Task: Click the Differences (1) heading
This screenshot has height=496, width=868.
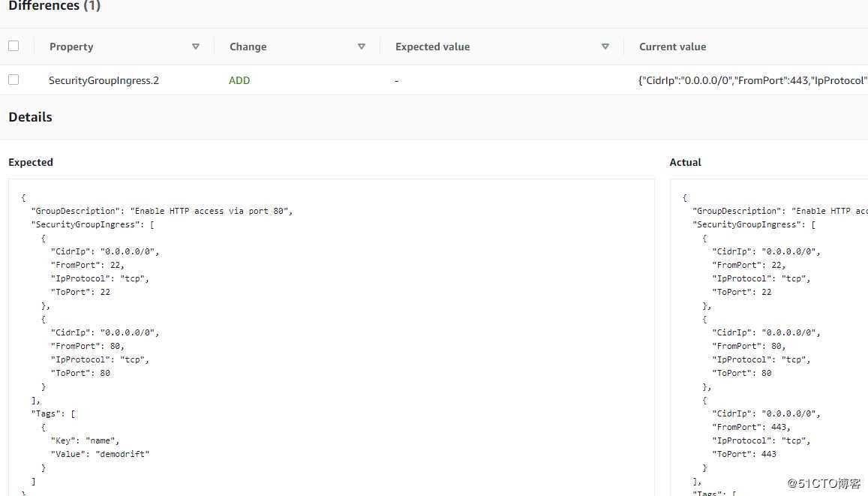Action: (x=54, y=6)
